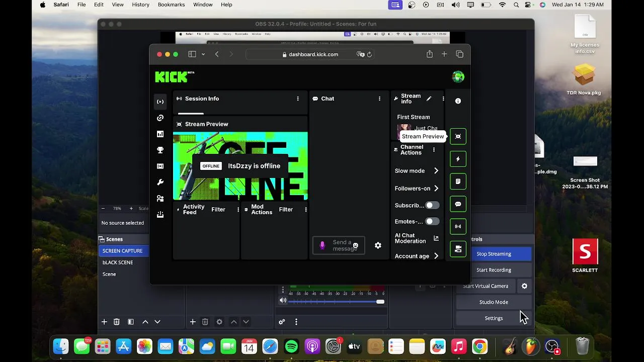Toggle Safari's sidebar icon
Viewport: 644px width, 362px height.
click(x=192, y=54)
